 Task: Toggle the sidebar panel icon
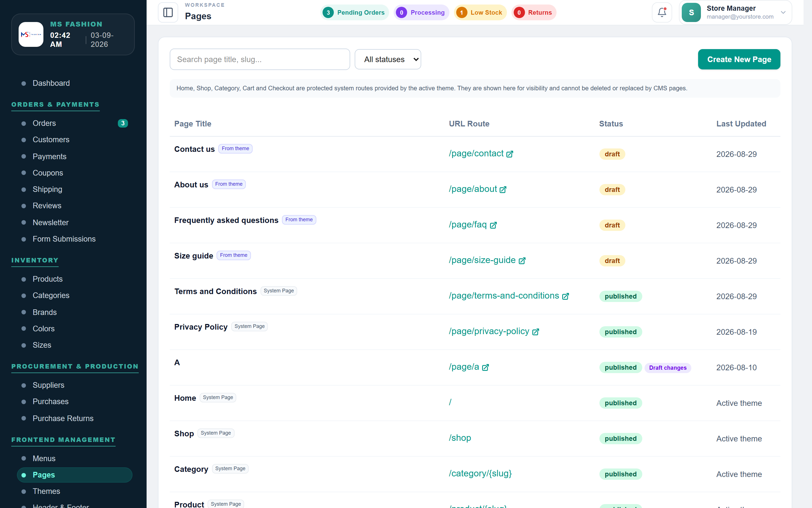point(168,12)
